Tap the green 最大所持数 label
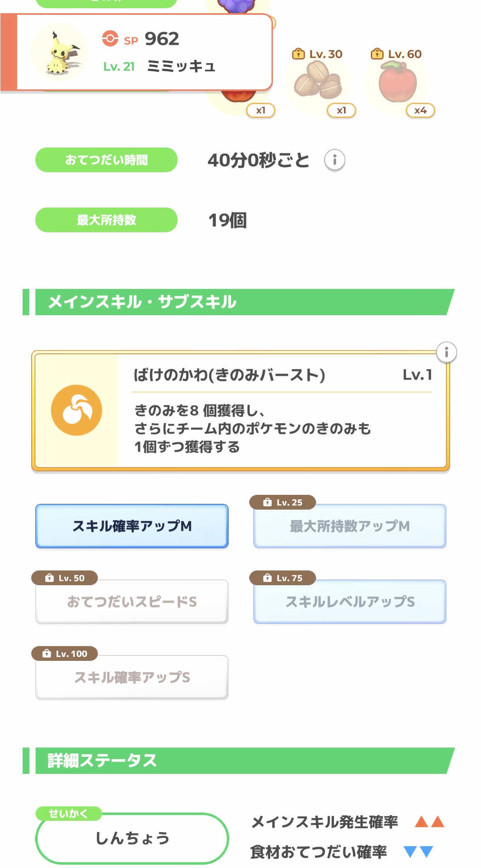 pyautogui.click(x=106, y=220)
